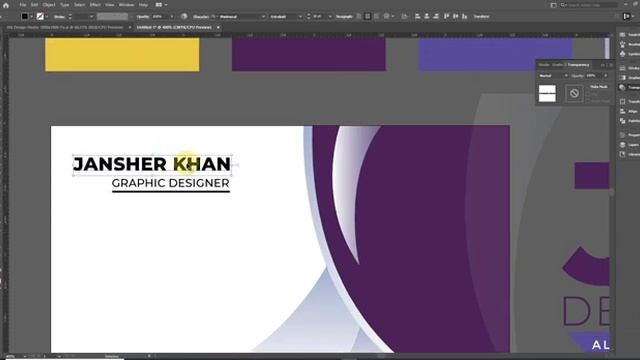Image resolution: width=640 pixels, height=360 pixels.
Task: Select align text right icon
Action: (x=376, y=16)
